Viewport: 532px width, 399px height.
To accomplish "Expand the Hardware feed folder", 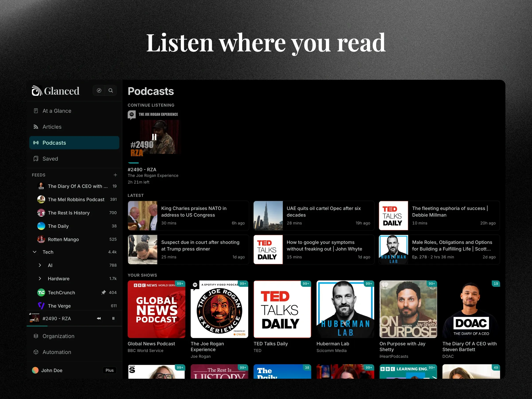I will coord(40,278).
